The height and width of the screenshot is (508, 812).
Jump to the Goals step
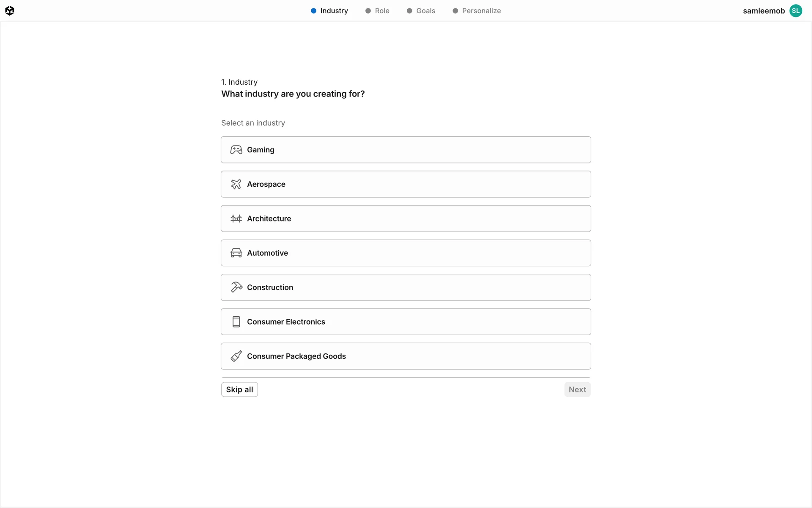point(421,11)
